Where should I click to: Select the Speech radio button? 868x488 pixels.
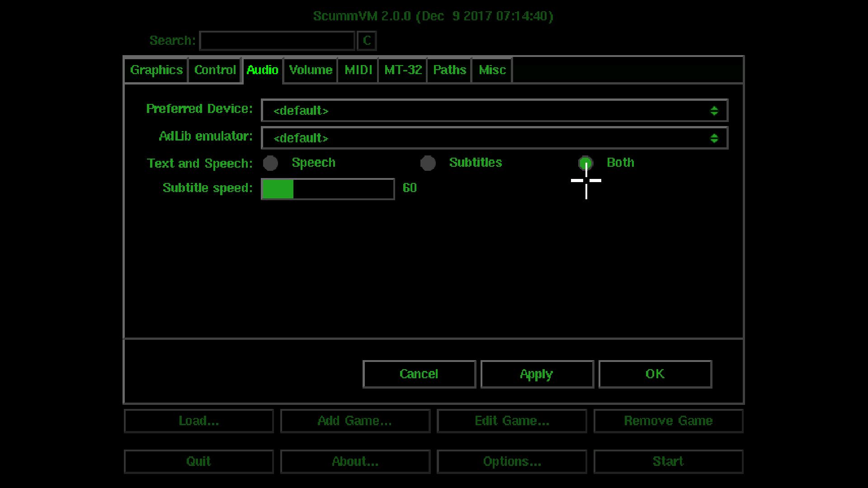click(270, 163)
